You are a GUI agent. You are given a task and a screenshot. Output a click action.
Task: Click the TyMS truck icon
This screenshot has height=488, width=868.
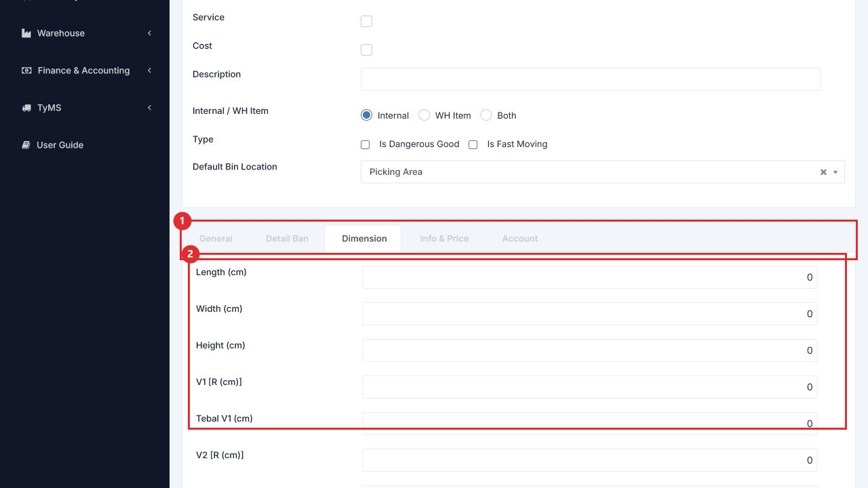coord(26,108)
